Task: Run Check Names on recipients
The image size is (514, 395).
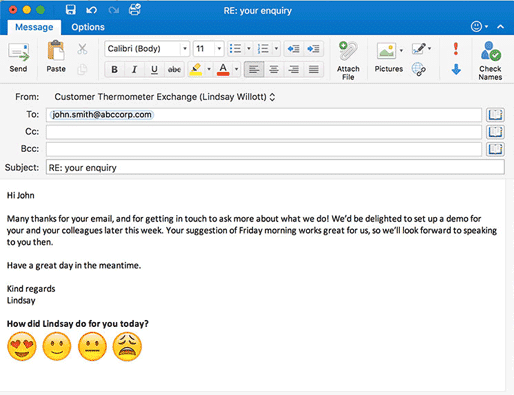Action: [490, 60]
